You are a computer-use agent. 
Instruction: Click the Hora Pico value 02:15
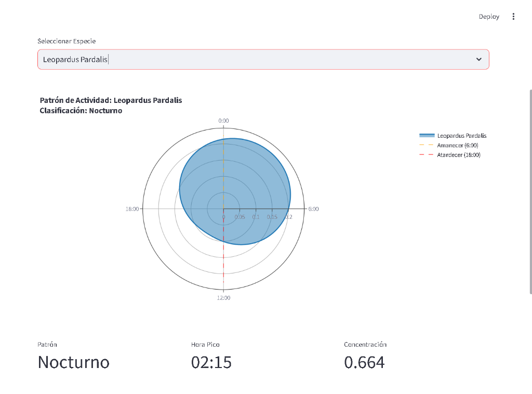click(x=211, y=362)
